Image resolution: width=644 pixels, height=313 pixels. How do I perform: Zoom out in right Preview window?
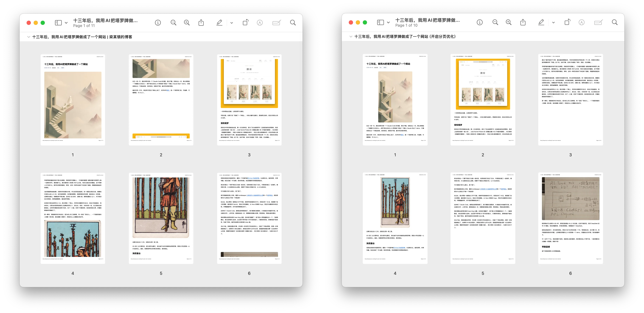495,22
